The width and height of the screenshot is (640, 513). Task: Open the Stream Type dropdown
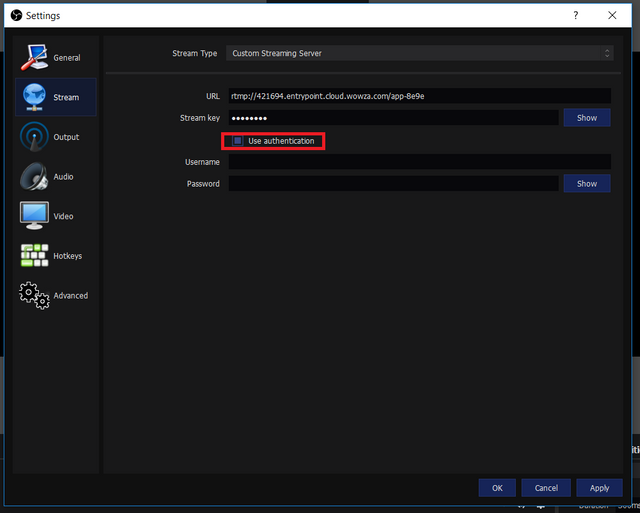click(420, 53)
